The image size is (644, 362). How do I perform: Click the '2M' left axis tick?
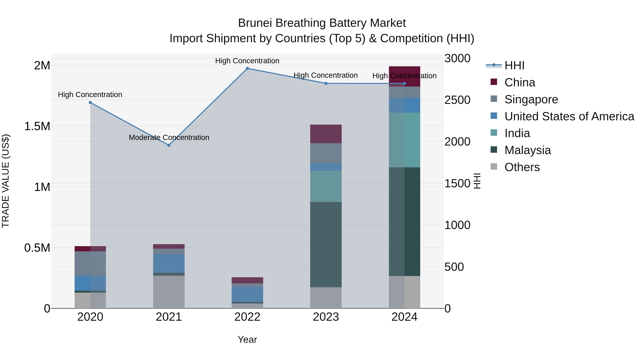42,65
